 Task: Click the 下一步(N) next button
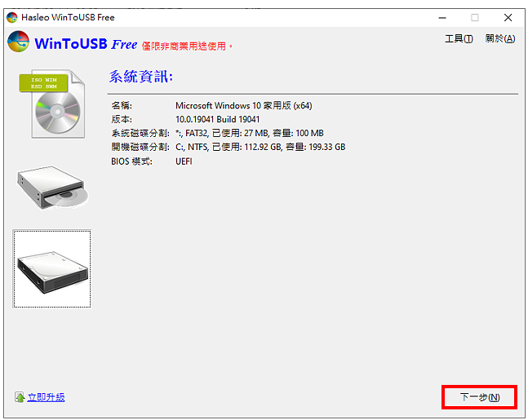(x=480, y=397)
